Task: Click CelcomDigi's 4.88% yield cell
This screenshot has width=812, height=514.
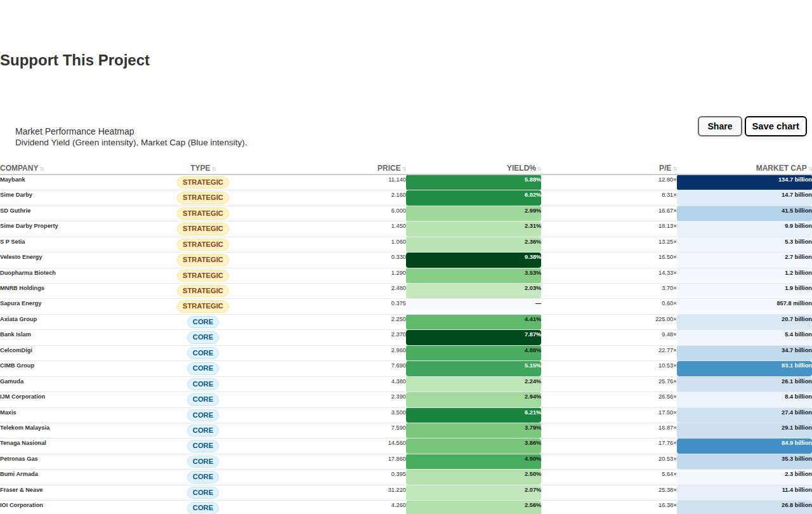Action: click(473, 353)
